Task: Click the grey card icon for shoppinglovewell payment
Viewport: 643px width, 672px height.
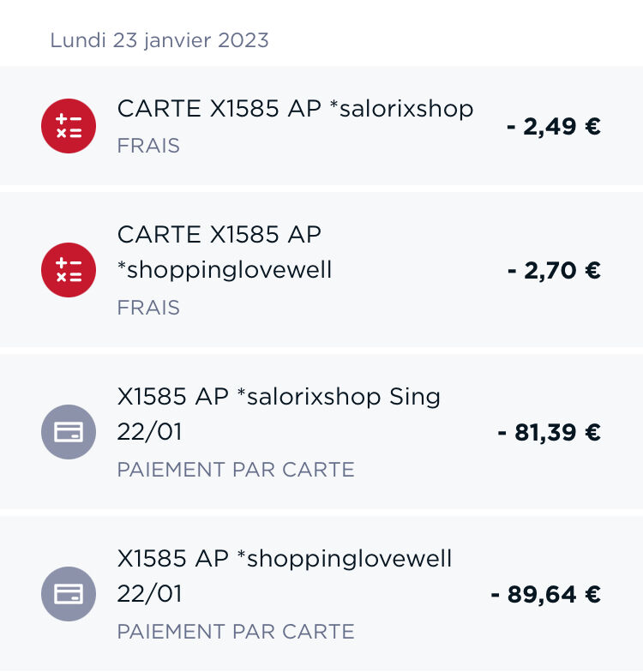Action: (69, 594)
